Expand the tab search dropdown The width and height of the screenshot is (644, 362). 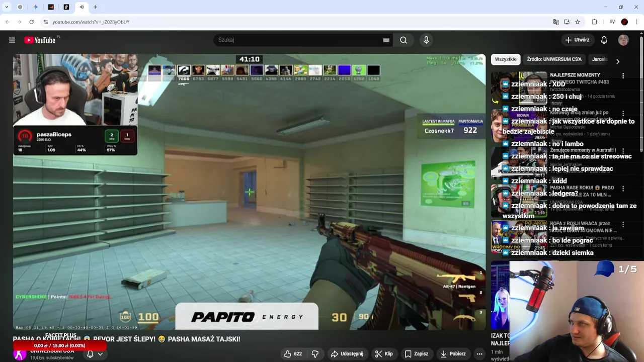7,7
